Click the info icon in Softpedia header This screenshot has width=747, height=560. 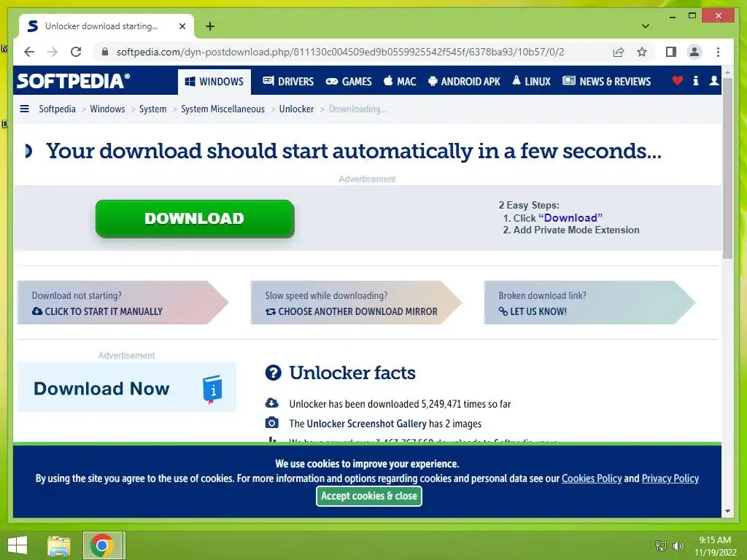coord(695,80)
